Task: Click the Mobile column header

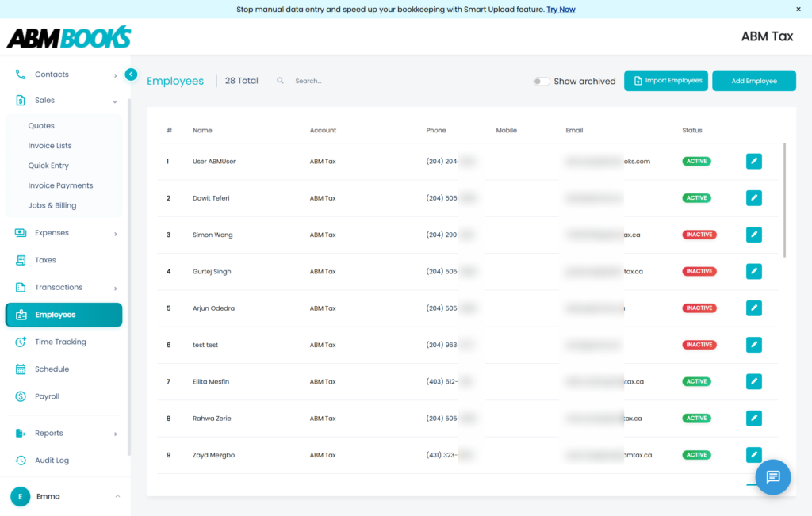Action: point(507,131)
